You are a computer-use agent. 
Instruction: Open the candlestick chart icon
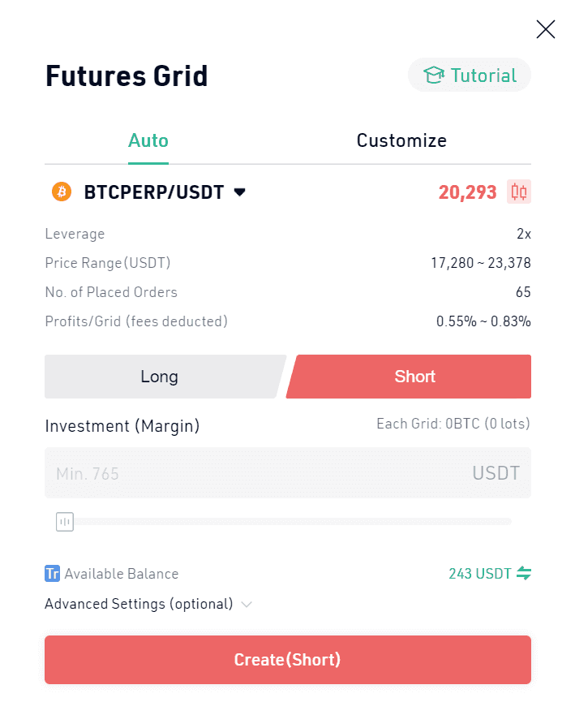coord(518,192)
